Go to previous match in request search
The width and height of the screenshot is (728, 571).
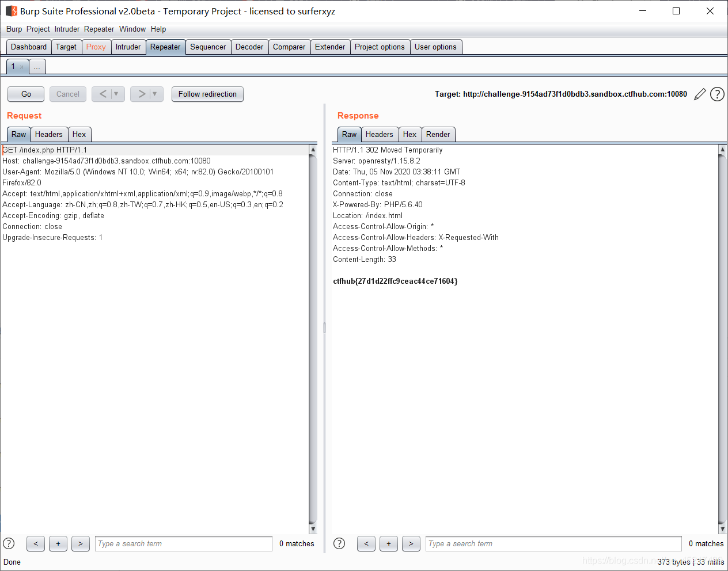click(36, 543)
